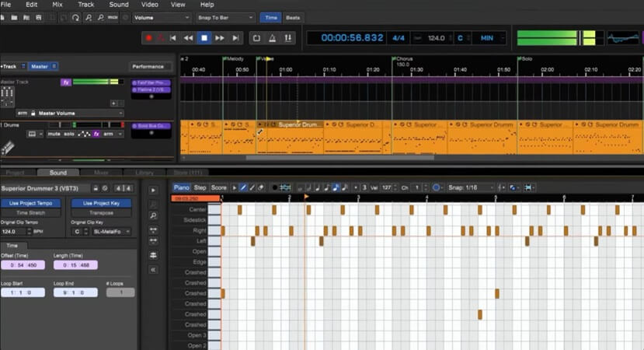Click the Loop End field
The width and height of the screenshot is (644, 350).
click(x=75, y=292)
